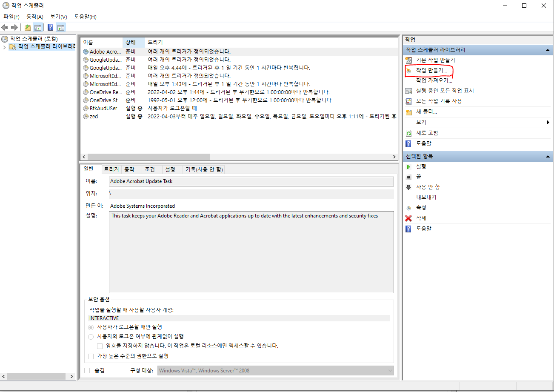Image resolution: width=554 pixels, height=392 pixels.
Task: Click the 작업 스케줄러 라이브러리 folder icon
Action: 13,46
